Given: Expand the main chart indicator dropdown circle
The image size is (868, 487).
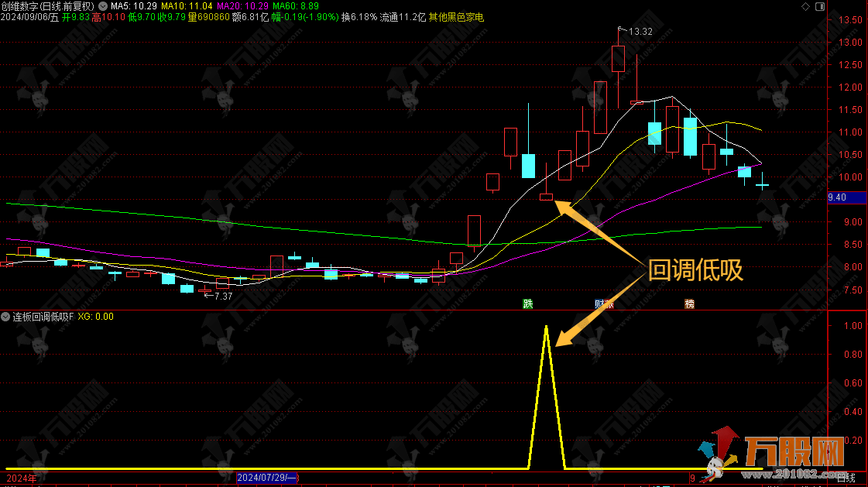Looking at the screenshot, I should [x=101, y=6].
